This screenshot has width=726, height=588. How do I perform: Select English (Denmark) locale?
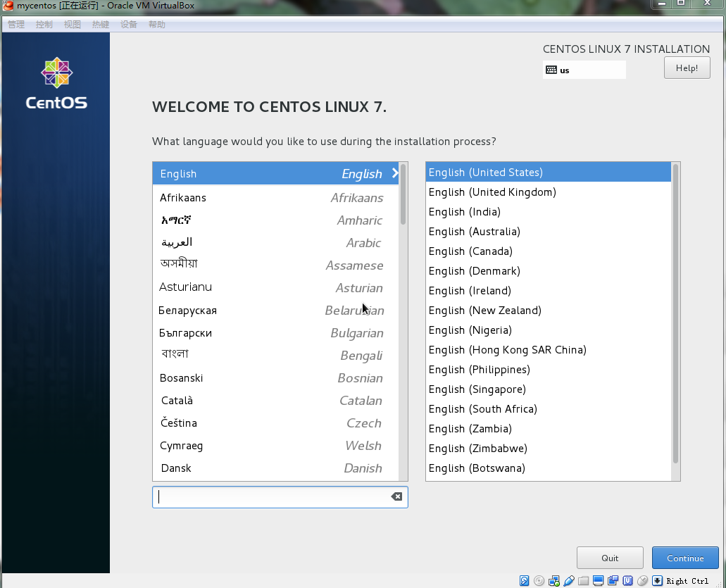click(x=549, y=271)
